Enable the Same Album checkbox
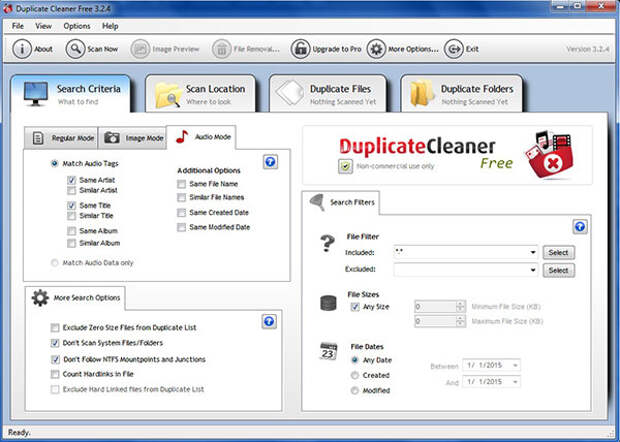 point(71,231)
